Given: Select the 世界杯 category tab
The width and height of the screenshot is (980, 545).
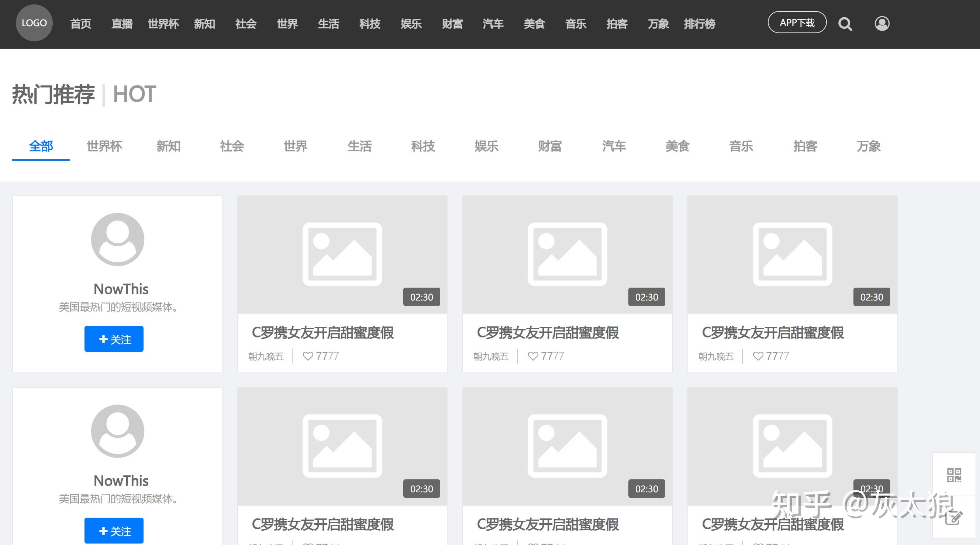Looking at the screenshot, I should click(104, 146).
